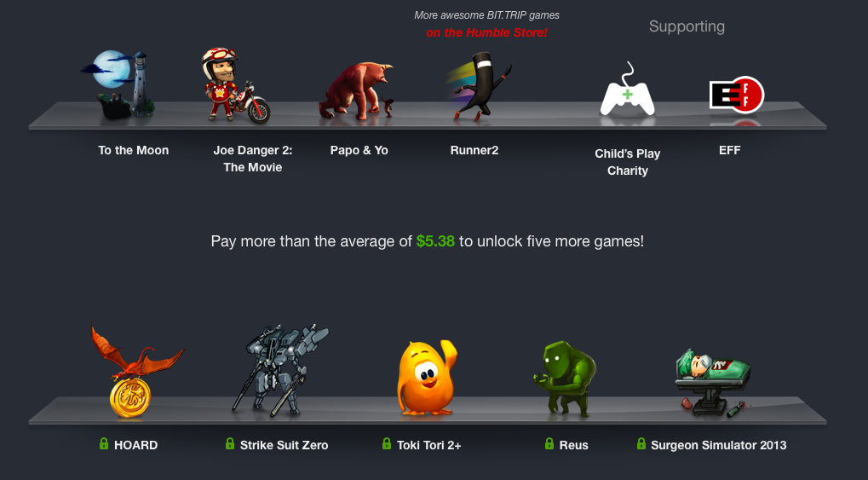Click the lock beside Surgeon Simulator 2013
This screenshot has width=868, height=480.
pos(641,443)
